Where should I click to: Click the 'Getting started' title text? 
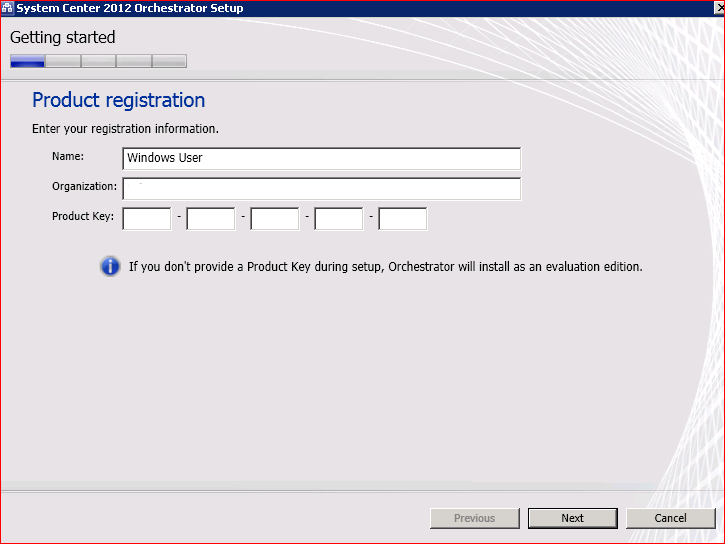click(x=62, y=37)
